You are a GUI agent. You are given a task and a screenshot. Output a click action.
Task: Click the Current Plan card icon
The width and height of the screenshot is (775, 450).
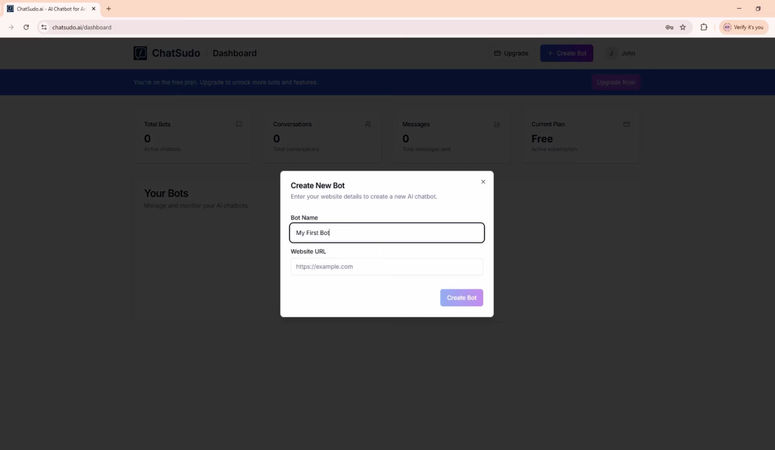(626, 124)
